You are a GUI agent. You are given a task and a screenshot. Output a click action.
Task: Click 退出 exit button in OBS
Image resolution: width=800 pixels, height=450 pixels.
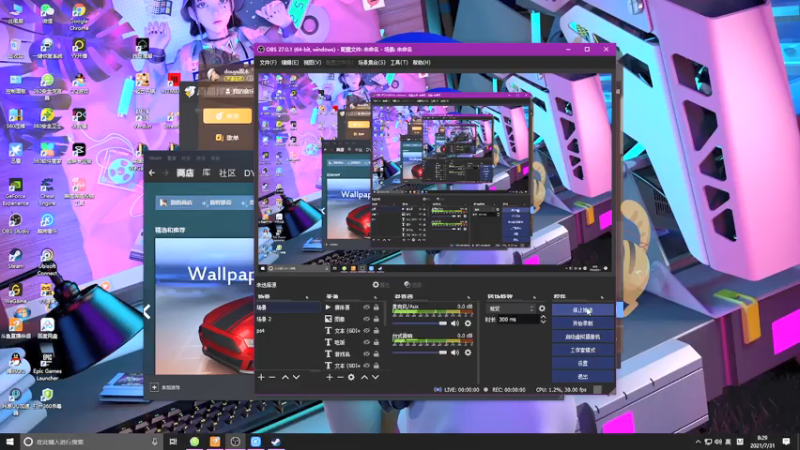(583, 377)
